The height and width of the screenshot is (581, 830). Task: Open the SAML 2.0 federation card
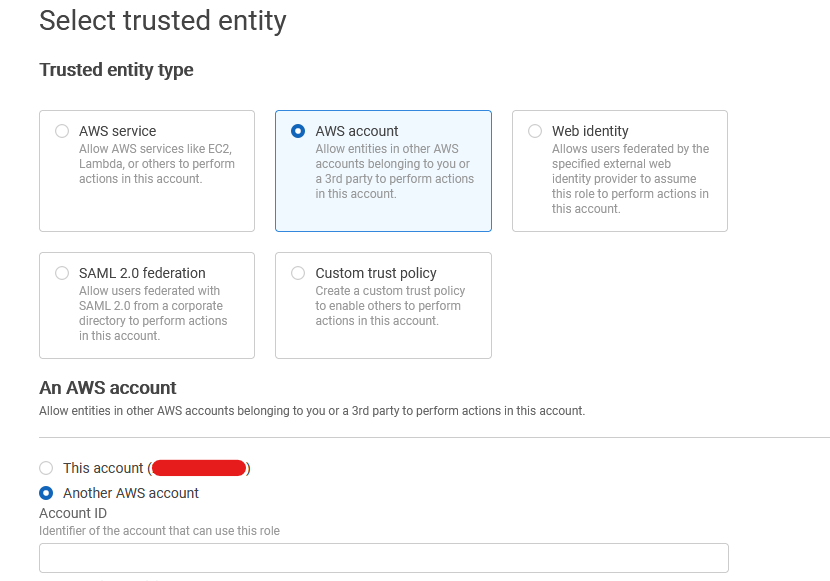(x=147, y=306)
